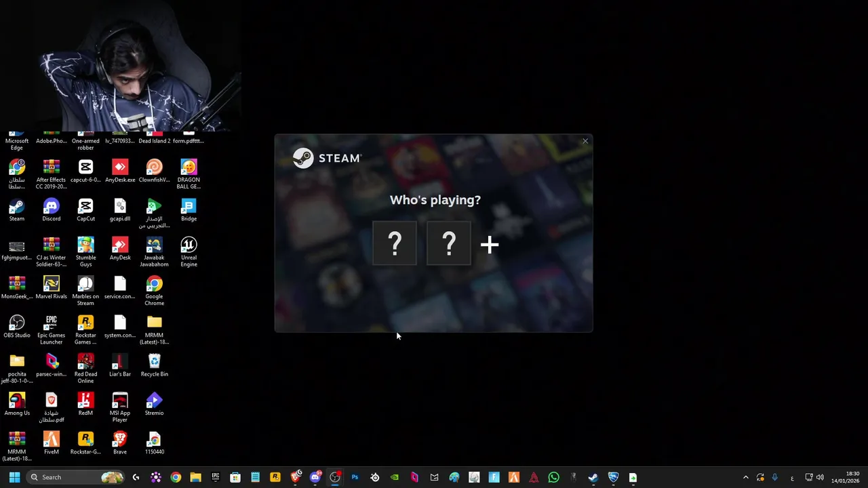Viewport: 868px width, 488px height.
Task: Select the system.con file on desktop
Action: (120, 326)
